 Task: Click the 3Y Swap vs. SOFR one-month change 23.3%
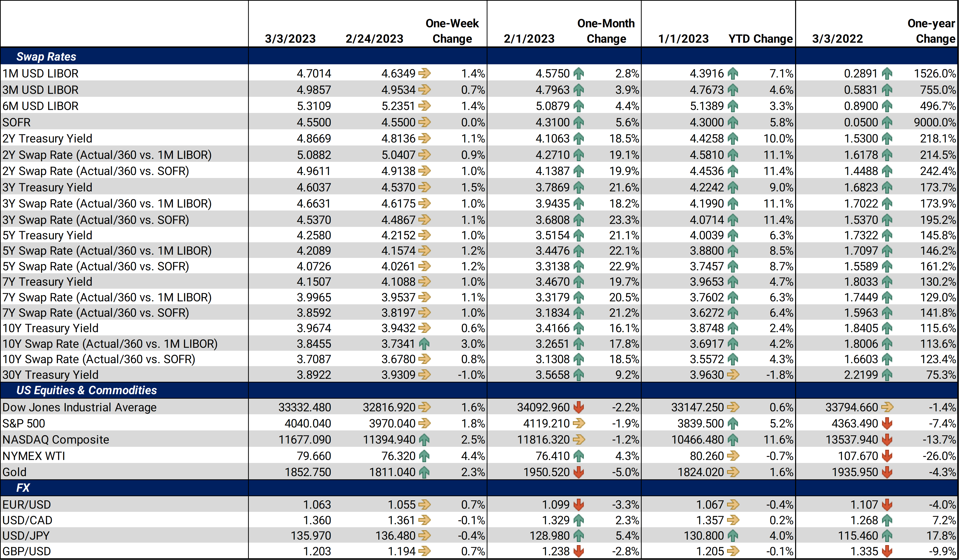pos(624,220)
